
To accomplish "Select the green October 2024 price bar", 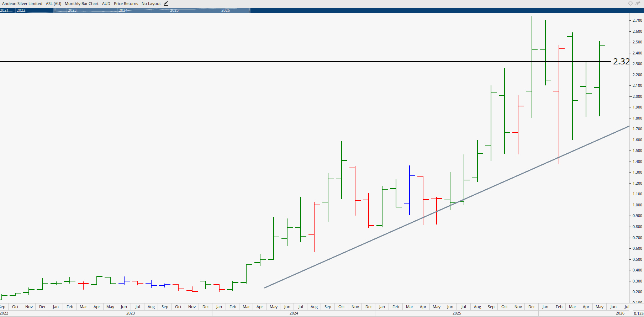I will pos(342,170).
